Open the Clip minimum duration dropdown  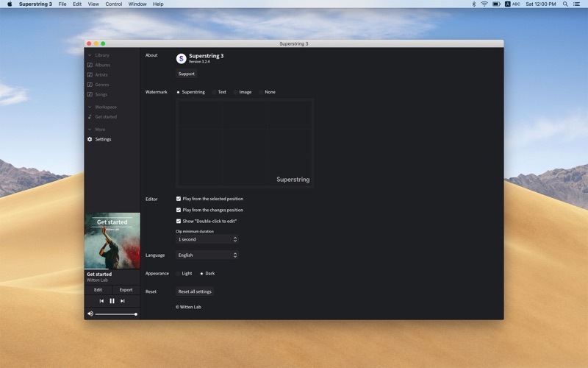click(207, 239)
